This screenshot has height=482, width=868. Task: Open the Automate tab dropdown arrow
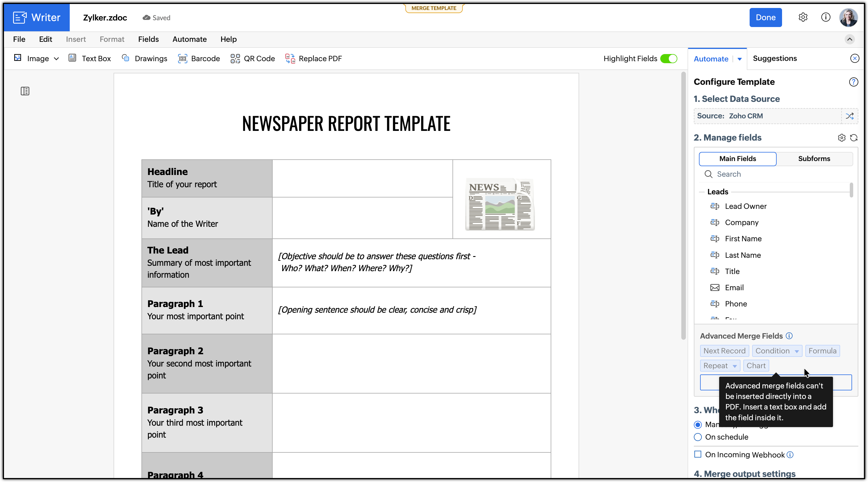tap(739, 59)
